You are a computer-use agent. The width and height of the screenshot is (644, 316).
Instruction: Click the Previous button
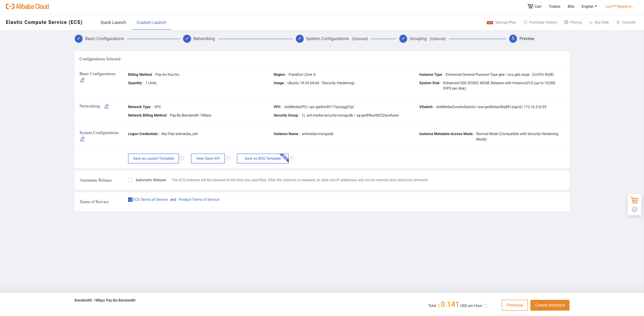(x=515, y=305)
